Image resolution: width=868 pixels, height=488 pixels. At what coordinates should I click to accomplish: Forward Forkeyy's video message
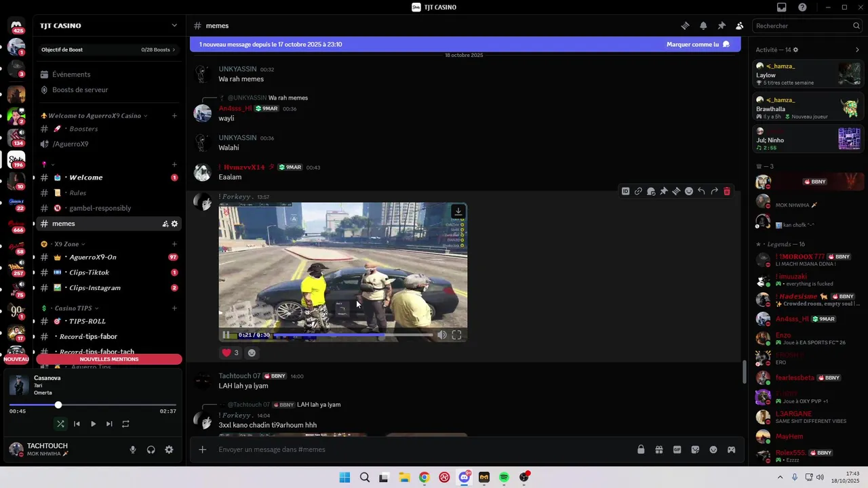pyautogui.click(x=714, y=191)
